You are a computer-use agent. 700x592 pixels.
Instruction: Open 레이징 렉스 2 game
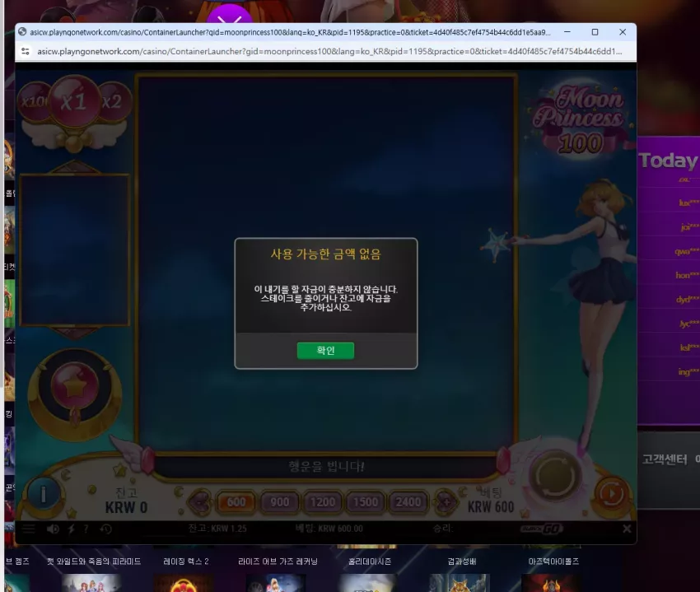coord(186,562)
